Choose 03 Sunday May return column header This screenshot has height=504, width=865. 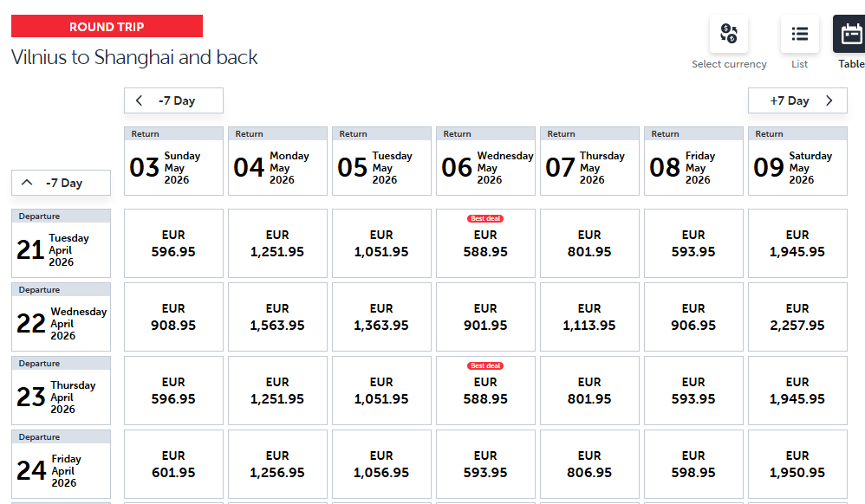tap(173, 161)
